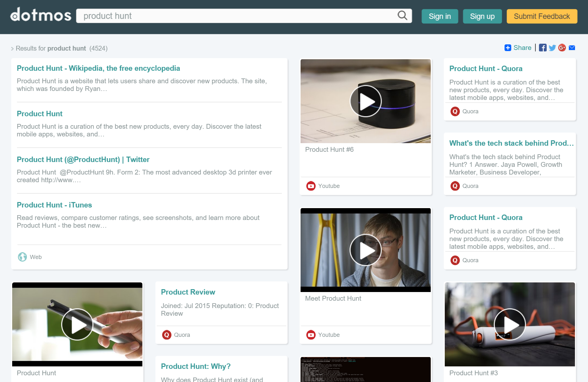Click the Web globe icon
This screenshot has width=588, height=382.
pos(22,257)
